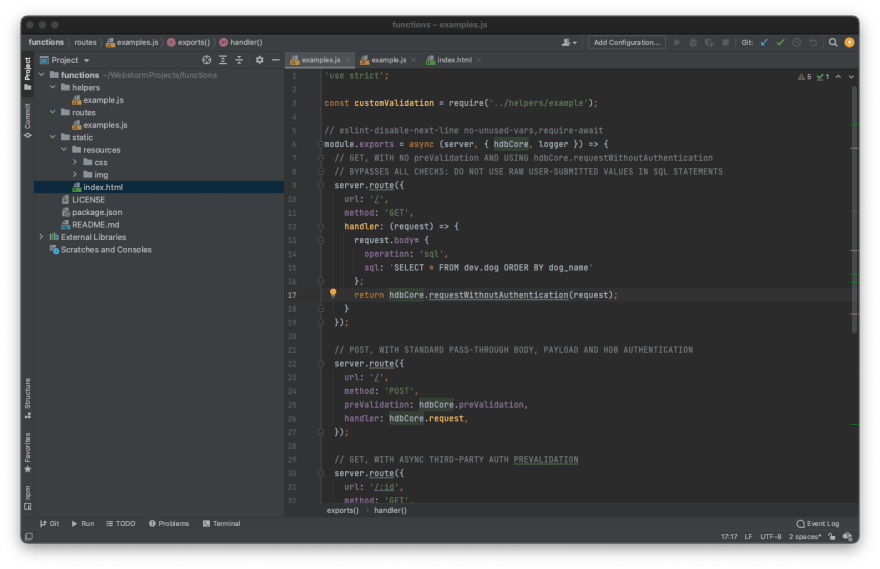Select package.json in the project tree
This screenshot has width=880, height=569.
click(x=97, y=212)
